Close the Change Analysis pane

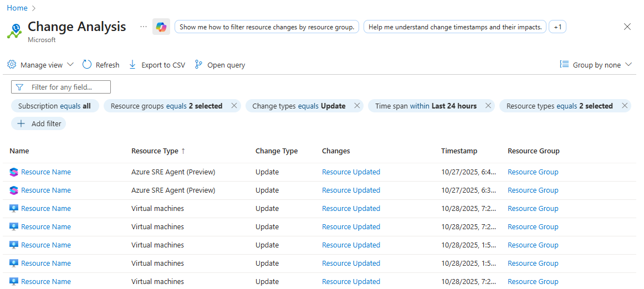point(627,27)
